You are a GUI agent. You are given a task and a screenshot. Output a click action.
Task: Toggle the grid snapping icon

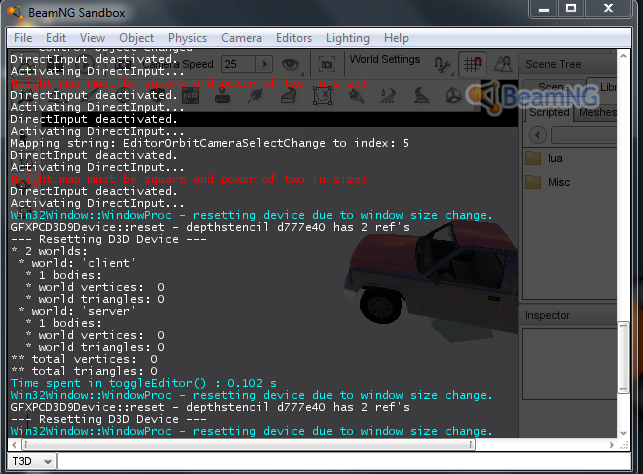472,64
